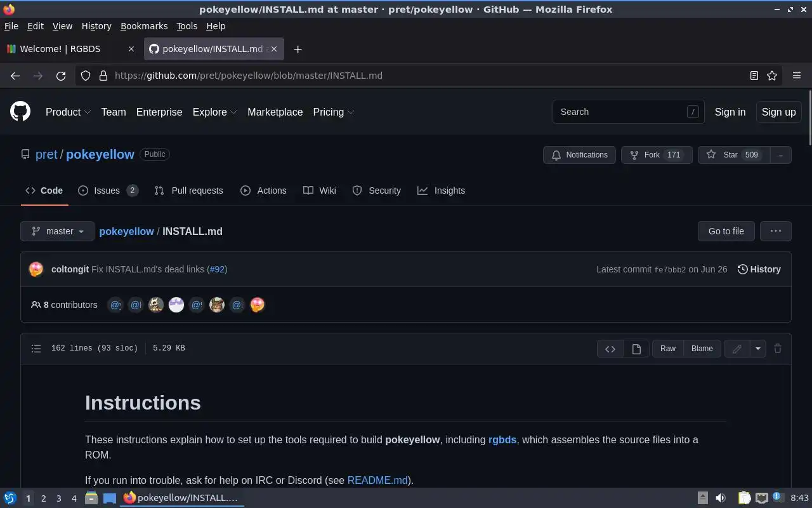Open the Pull requests tab
Screen dimensions: 812x508
(189, 190)
